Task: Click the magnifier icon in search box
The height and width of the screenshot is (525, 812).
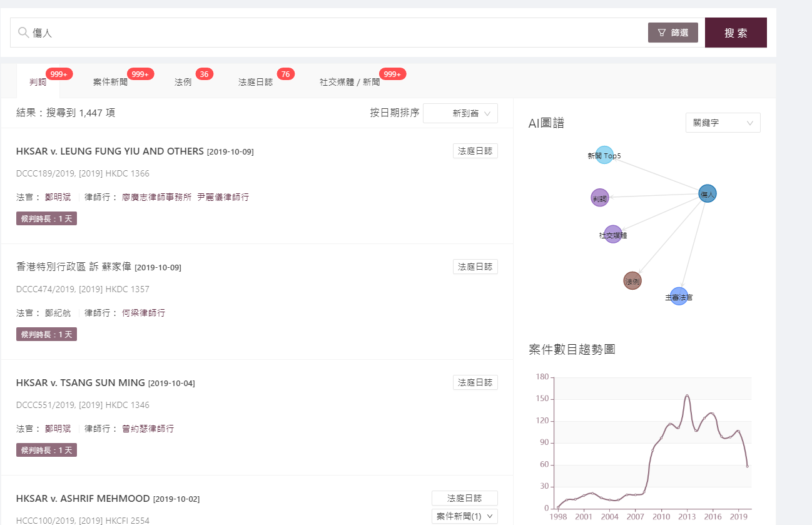Action: [x=23, y=33]
